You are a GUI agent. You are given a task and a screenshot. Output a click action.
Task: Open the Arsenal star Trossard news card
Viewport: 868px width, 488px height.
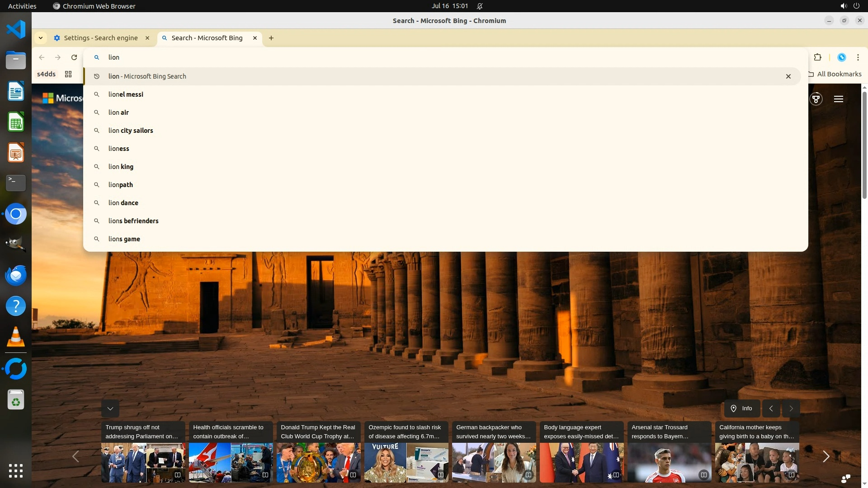(x=669, y=451)
